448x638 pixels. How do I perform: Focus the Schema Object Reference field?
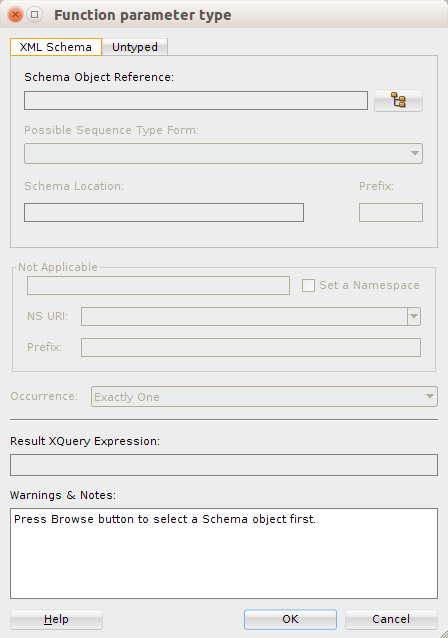click(196, 101)
